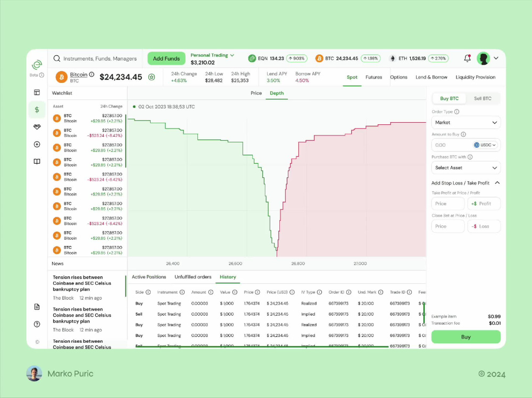Image resolution: width=532 pixels, height=398 pixels.
Task: Select the Depth chart tab
Action: click(277, 93)
